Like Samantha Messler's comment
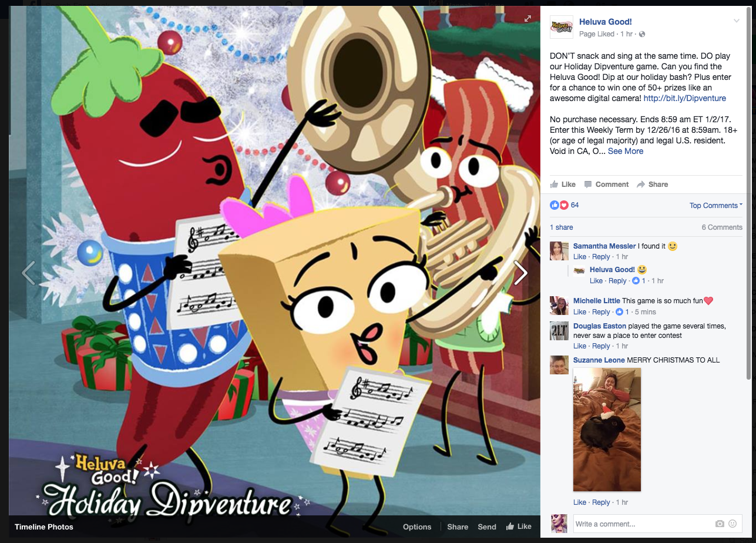Screen dimensions: 756x543 coord(580,257)
